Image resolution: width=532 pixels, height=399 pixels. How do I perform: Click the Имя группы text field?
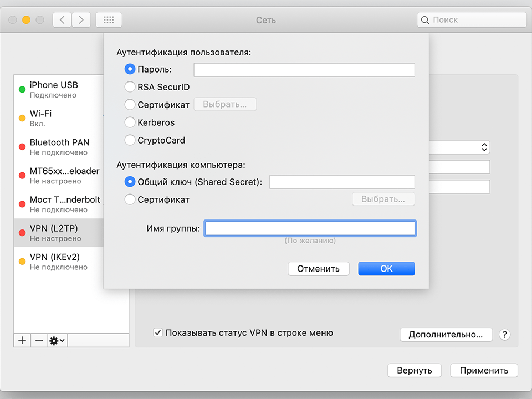click(x=310, y=228)
